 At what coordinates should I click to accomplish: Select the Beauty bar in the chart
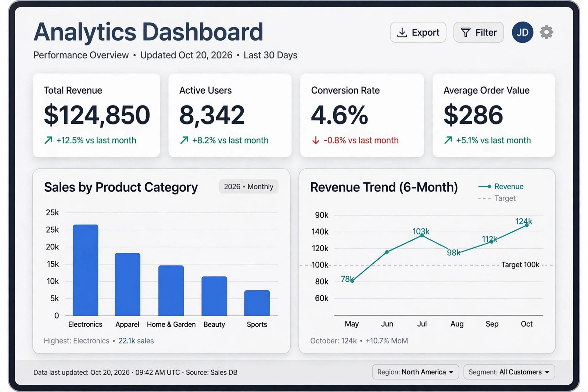tap(214, 296)
